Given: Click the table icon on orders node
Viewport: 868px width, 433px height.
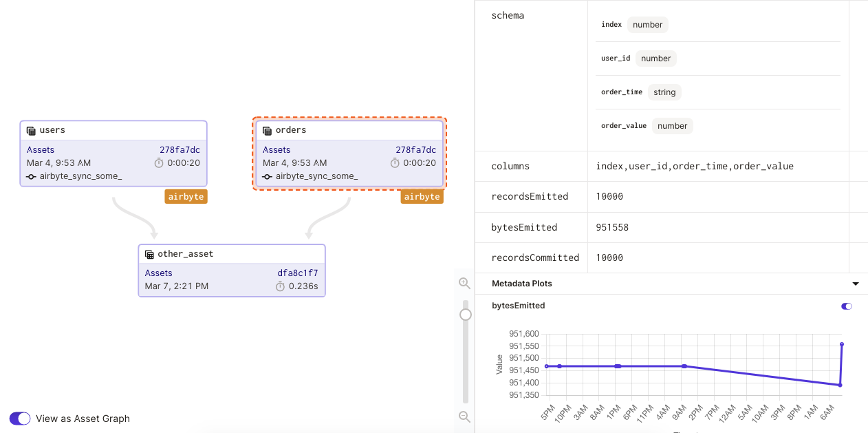Looking at the screenshot, I should tap(267, 131).
